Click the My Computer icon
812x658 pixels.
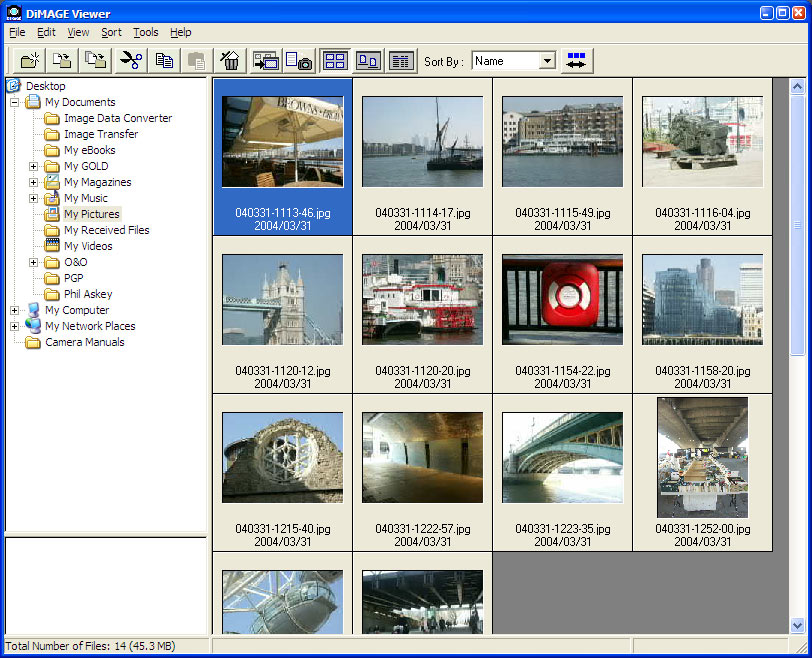pos(33,310)
